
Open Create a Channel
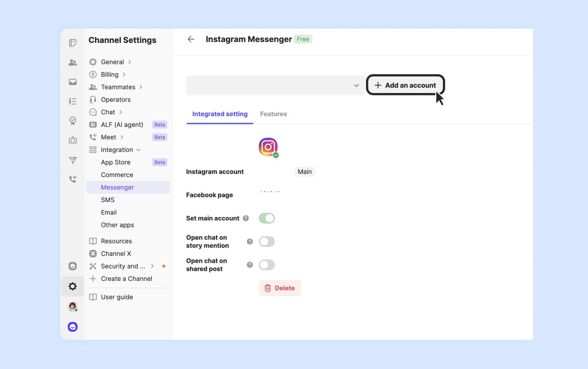click(x=126, y=279)
